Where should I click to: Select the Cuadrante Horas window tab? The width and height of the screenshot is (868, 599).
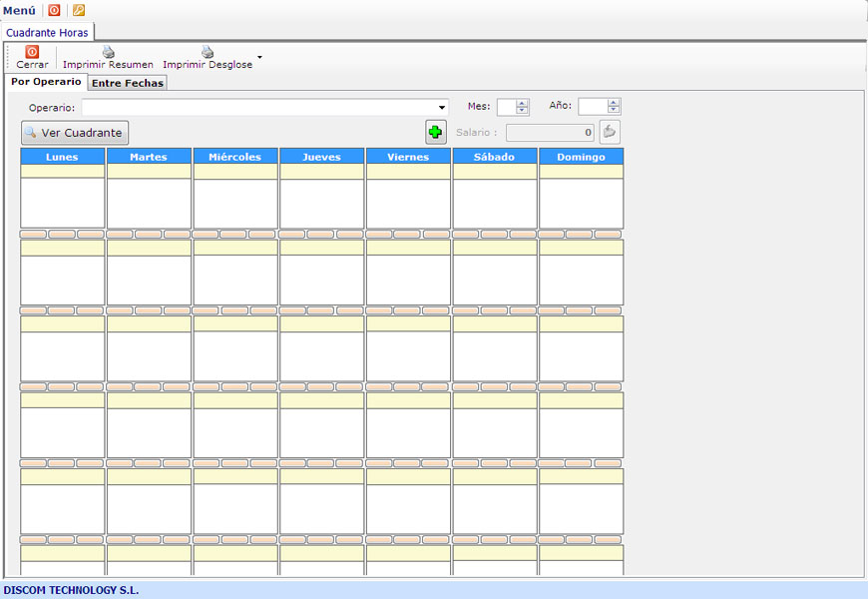pyautogui.click(x=47, y=32)
